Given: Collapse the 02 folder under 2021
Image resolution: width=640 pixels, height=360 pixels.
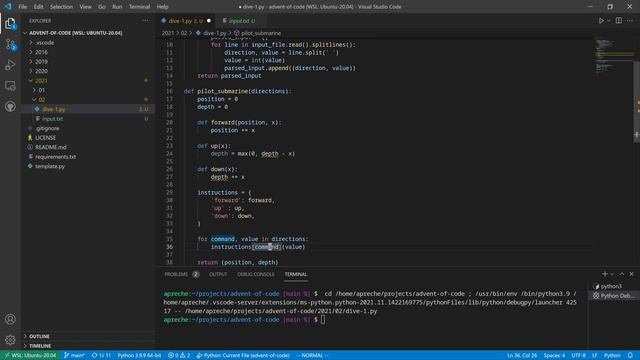Looking at the screenshot, I should pos(88,100).
